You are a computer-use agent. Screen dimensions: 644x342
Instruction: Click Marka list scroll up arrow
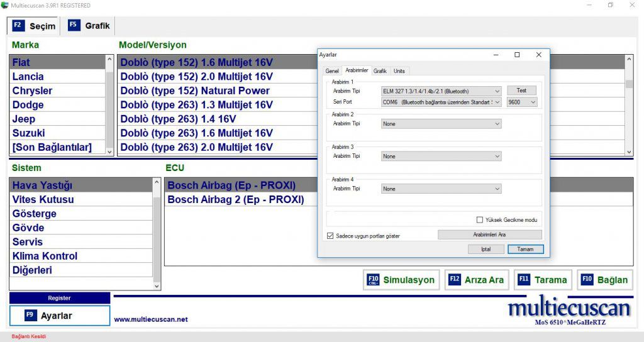tap(109, 59)
